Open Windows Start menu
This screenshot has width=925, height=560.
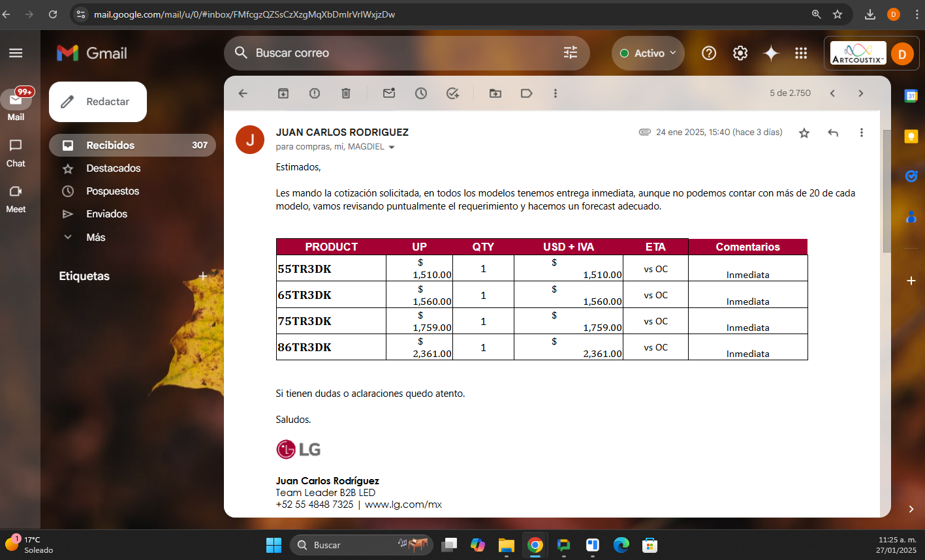tap(274, 545)
